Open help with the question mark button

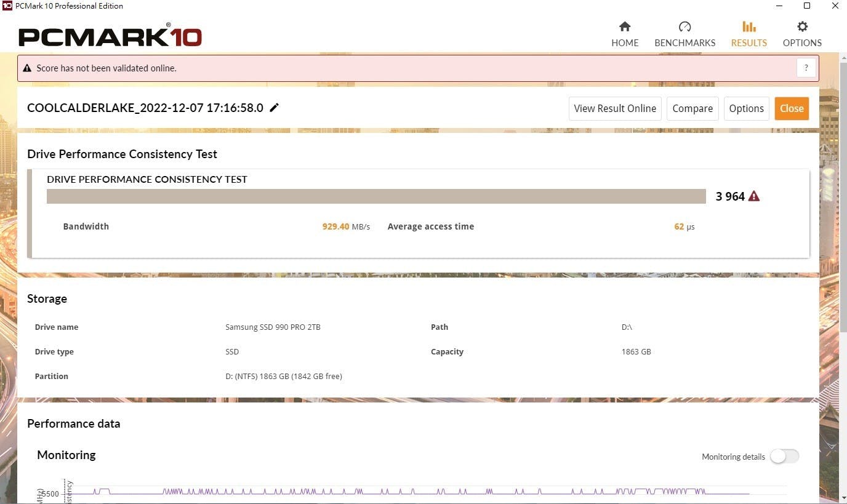(x=806, y=68)
